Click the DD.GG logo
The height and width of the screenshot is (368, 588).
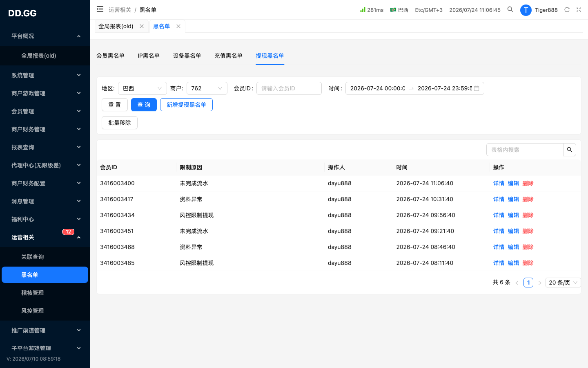point(22,13)
